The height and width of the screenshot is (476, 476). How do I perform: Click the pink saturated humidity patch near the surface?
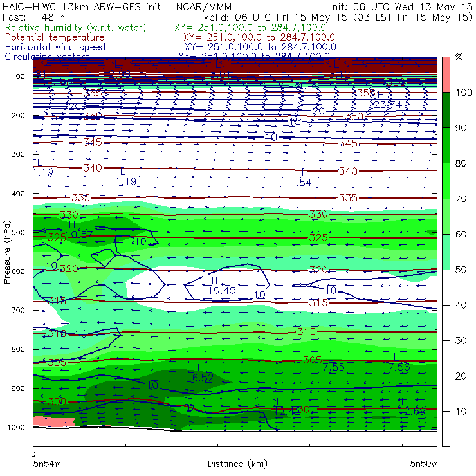pos(53,422)
